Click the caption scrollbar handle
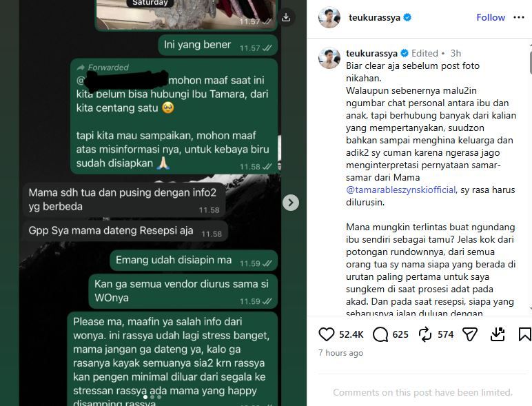 (531, 61)
